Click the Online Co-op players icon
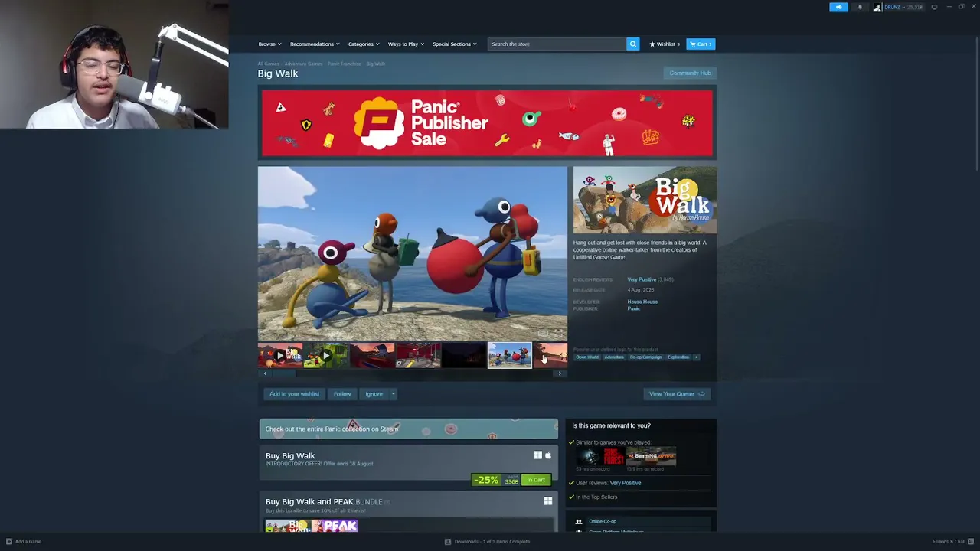980x551 pixels. click(579, 522)
